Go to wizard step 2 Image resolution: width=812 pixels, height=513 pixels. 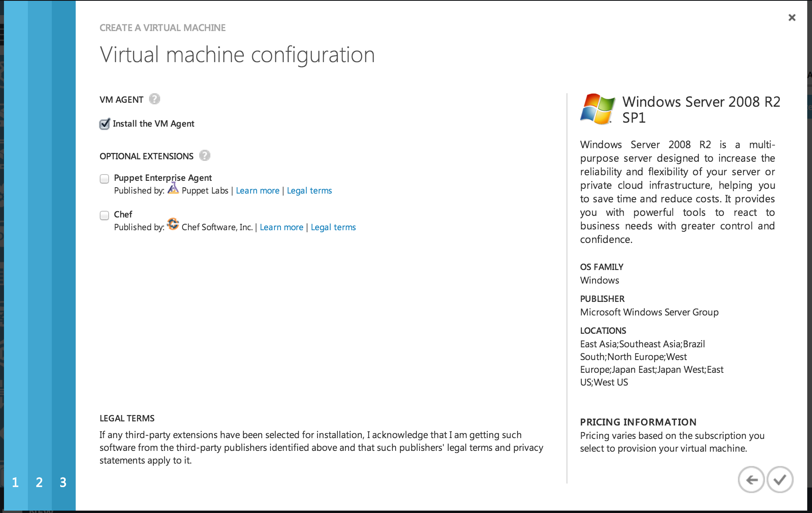pos(39,482)
